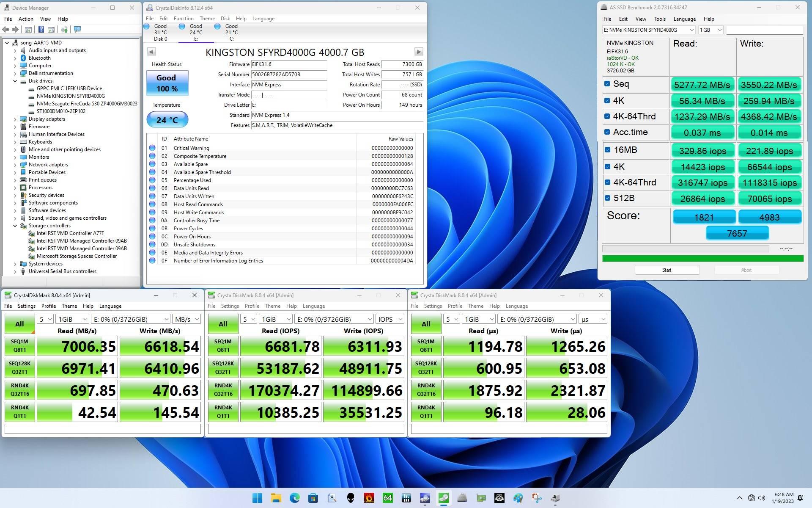The height and width of the screenshot is (508, 812).
Task: Click the right navigation arrow in CrystalDiskInfo
Action: pos(419,52)
